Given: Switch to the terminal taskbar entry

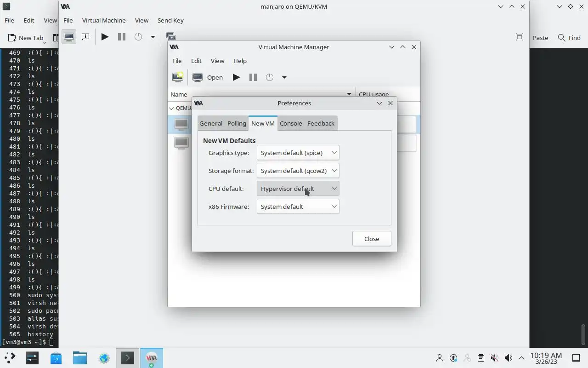Looking at the screenshot, I should coord(128,358).
